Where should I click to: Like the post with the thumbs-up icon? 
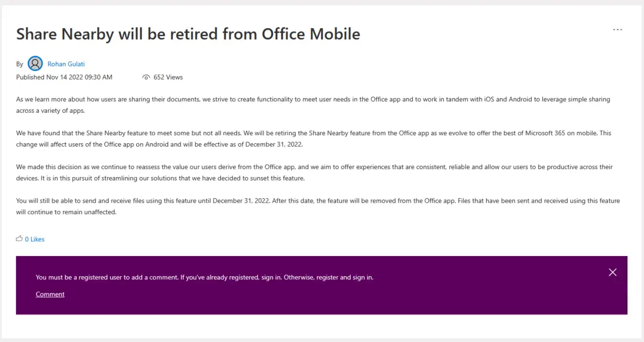(x=19, y=239)
